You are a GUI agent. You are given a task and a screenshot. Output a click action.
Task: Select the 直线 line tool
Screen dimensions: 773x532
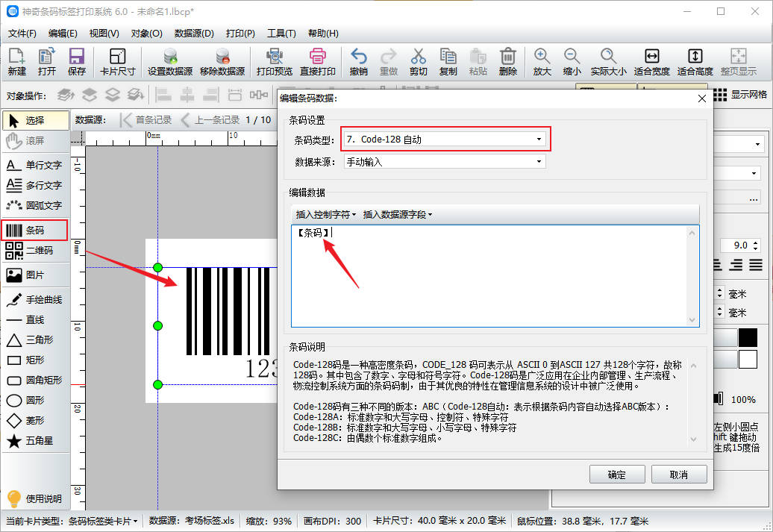(34, 319)
